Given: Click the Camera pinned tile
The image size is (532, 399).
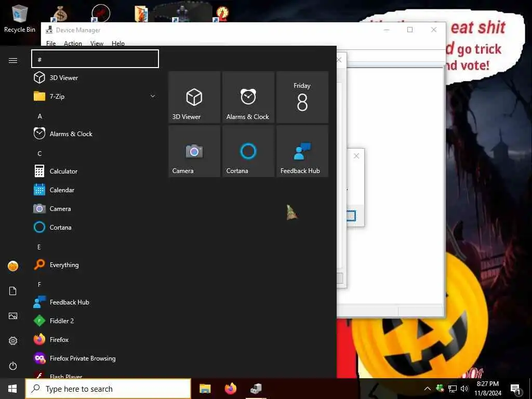Looking at the screenshot, I should [194, 151].
